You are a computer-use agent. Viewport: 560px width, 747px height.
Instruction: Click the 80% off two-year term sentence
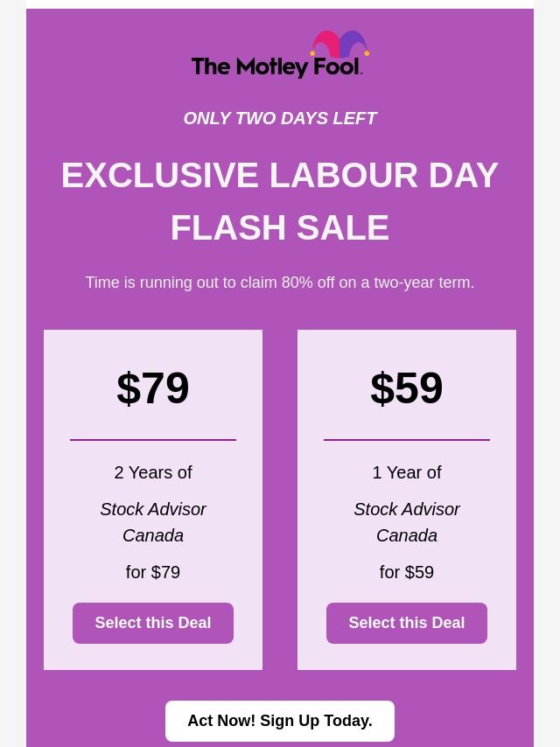click(280, 283)
